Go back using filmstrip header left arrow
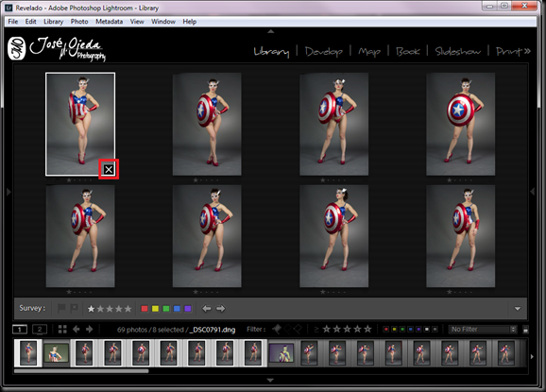Viewport: 546px width, 392px height. (77, 329)
